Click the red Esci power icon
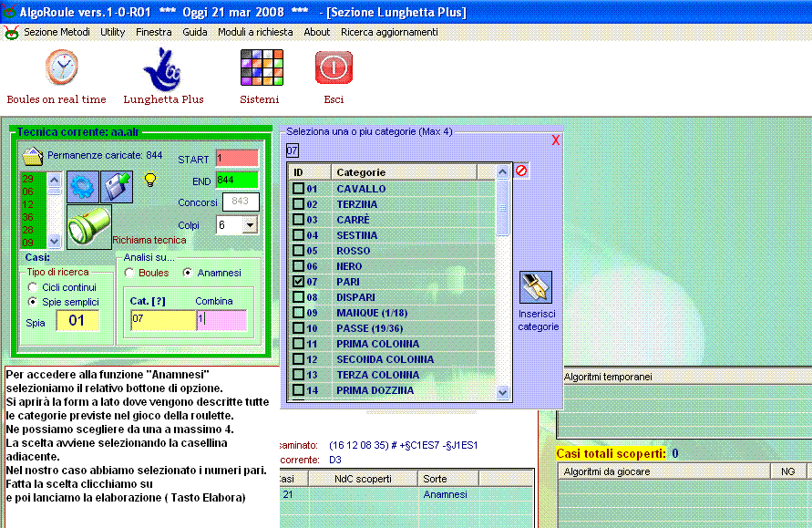The height and width of the screenshot is (528, 812). (334, 67)
